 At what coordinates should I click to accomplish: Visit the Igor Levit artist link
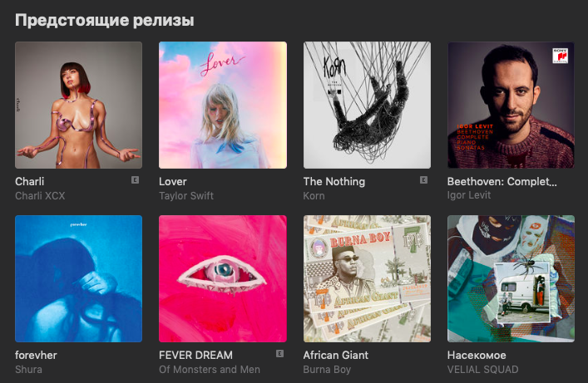pyautogui.click(x=469, y=195)
